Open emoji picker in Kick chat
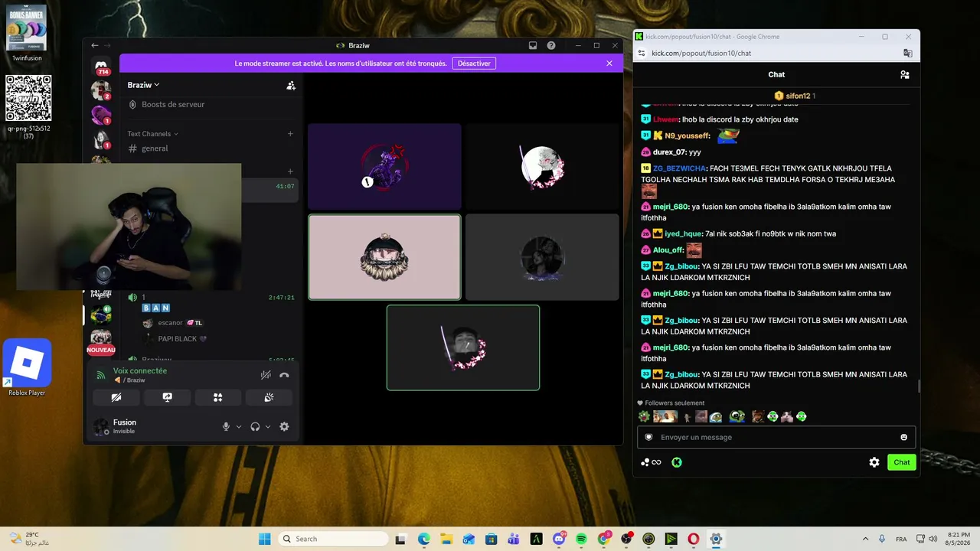980x551 pixels. 903,437
